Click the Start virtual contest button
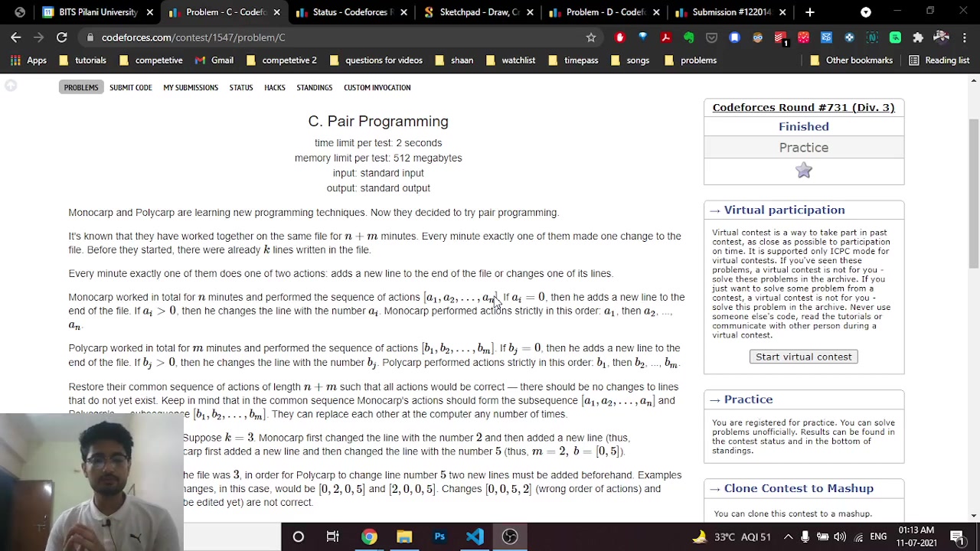 (x=803, y=357)
